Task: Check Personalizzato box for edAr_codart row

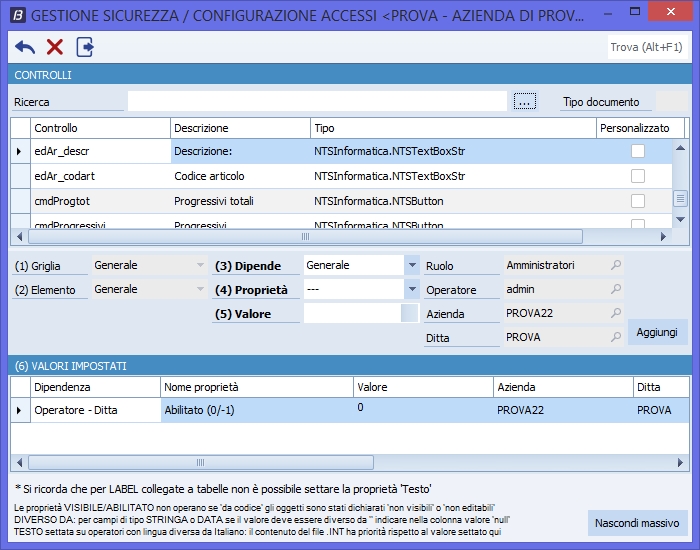Action: point(637,176)
